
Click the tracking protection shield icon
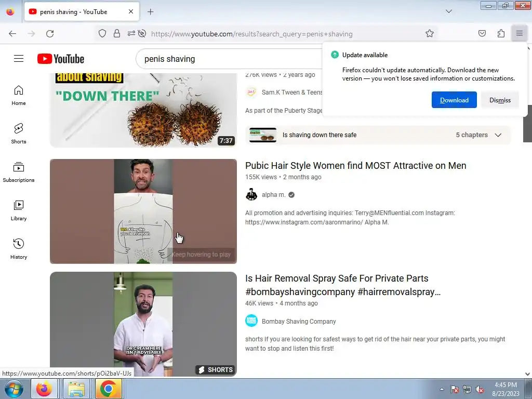(x=102, y=33)
